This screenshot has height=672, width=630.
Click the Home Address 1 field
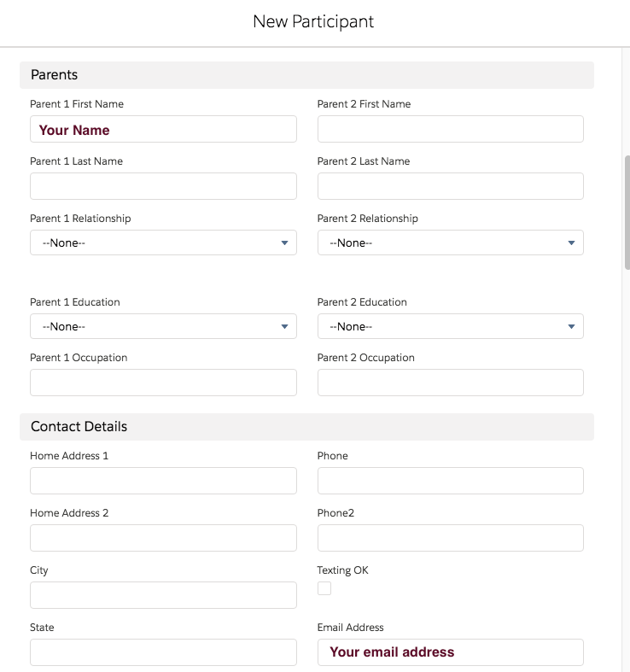[163, 481]
